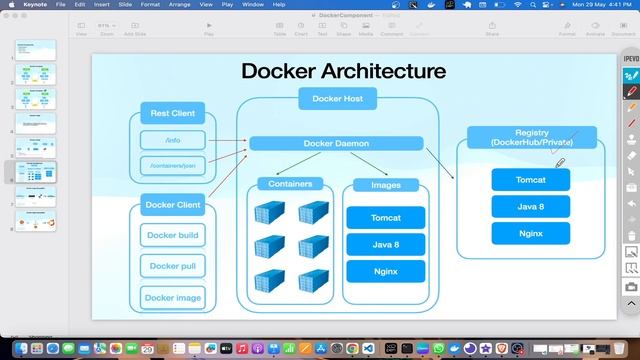Toggle the Document inspector sidebar
The height and width of the screenshot is (360, 640).
pos(623,29)
